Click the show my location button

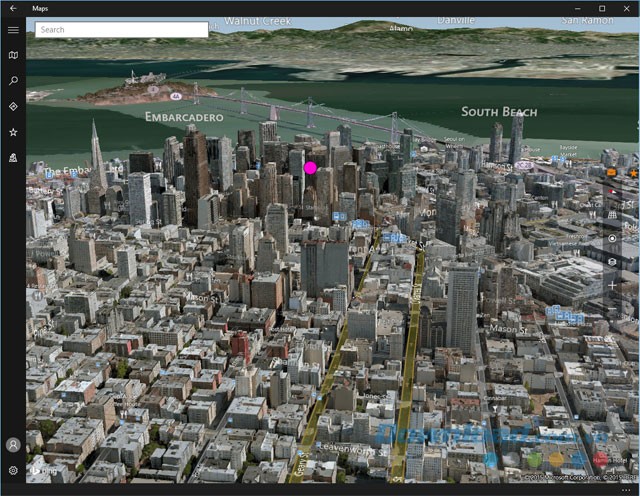point(612,239)
